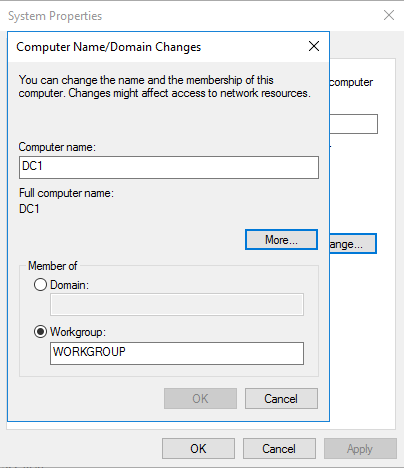Click the Full computer name value DC1
404x468 pixels.
[x=29, y=209]
